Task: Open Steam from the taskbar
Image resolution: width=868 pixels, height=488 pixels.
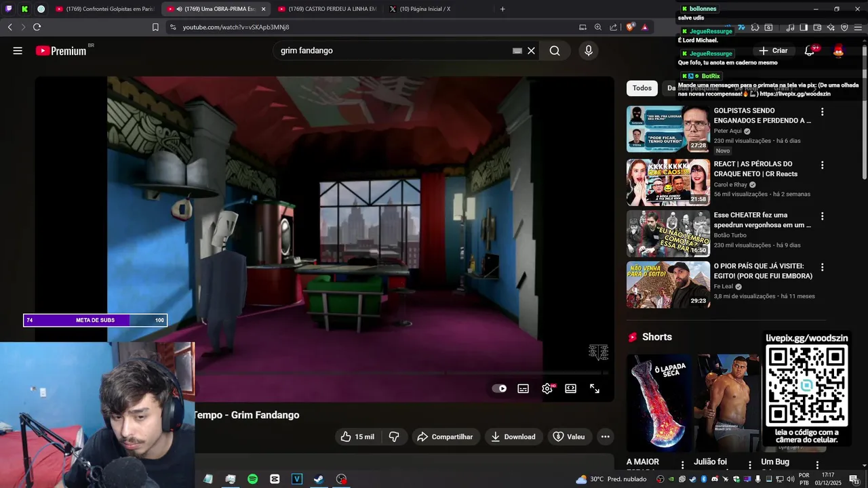Action: coord(319,479)
